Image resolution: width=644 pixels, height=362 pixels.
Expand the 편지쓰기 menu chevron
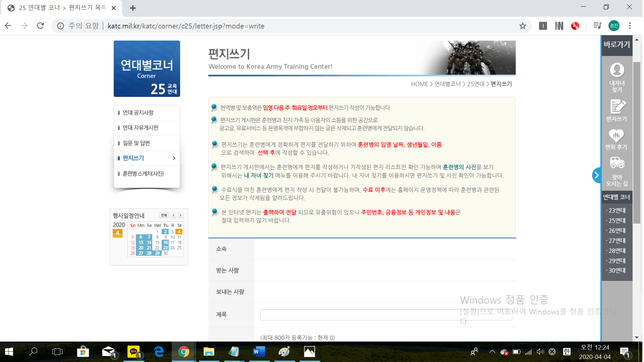click(174, 158)
